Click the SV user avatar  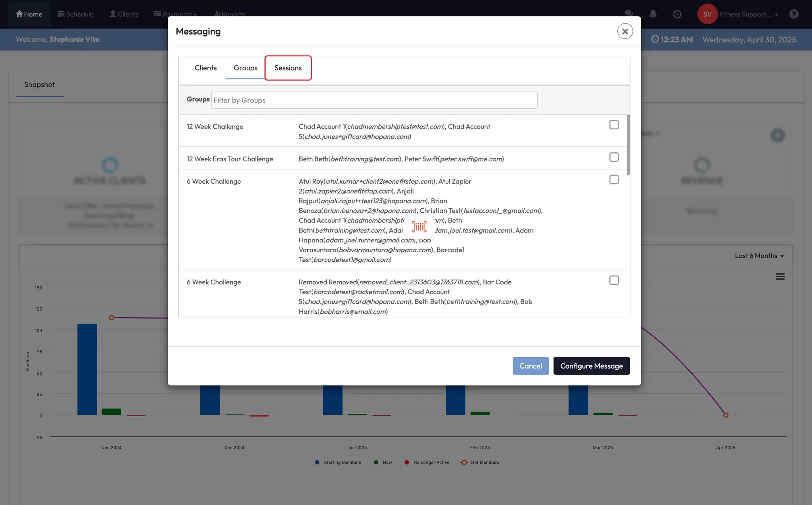coord(707,14)
